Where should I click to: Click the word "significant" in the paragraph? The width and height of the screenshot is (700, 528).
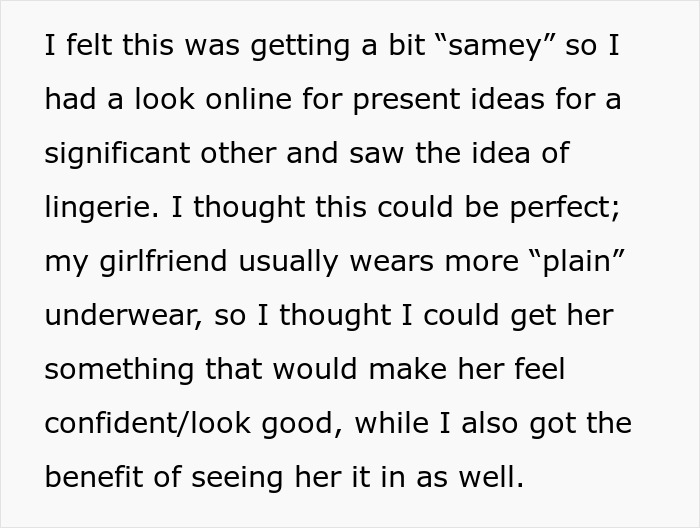tap(117, 154)
